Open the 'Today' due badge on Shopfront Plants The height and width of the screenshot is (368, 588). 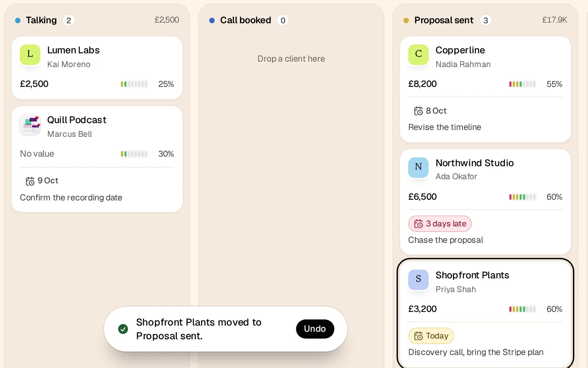431,336
